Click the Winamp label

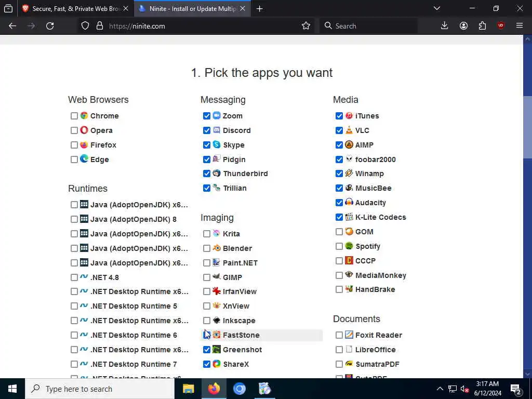pos(369,174)
